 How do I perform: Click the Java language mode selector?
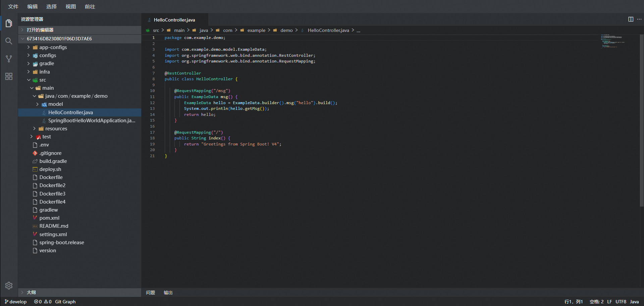point(634,302)
